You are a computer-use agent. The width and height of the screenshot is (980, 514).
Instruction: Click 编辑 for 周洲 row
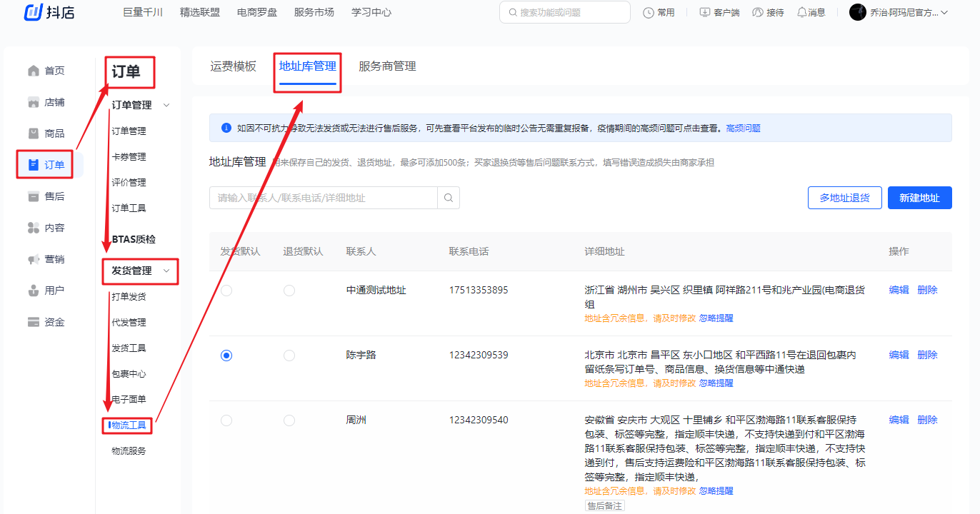pos(899,420)
